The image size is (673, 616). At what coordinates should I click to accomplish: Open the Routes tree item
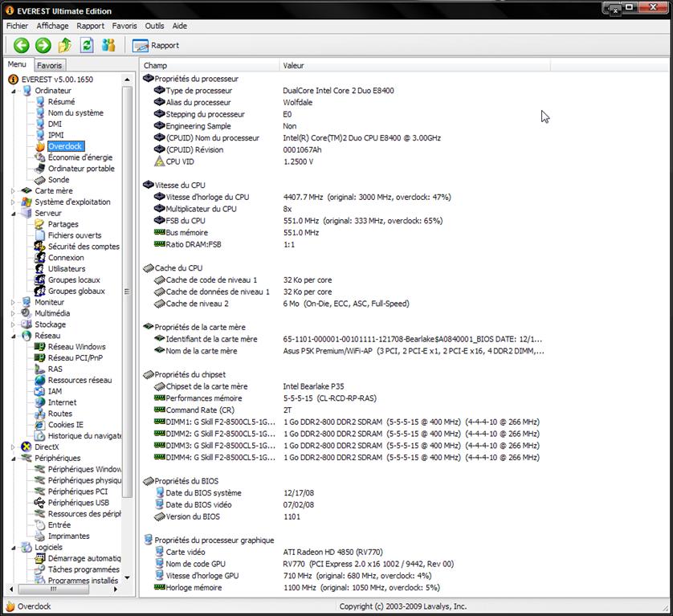(60, 414)
